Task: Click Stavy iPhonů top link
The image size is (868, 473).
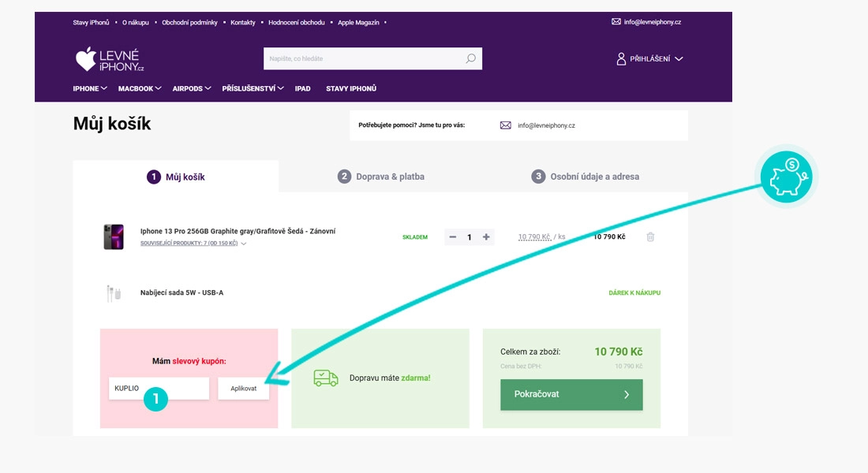Action: click(x=91, y=23)
